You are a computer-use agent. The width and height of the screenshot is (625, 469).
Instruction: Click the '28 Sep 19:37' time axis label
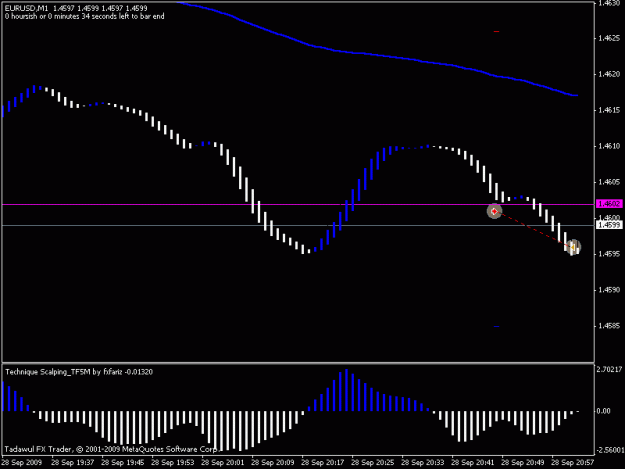pyautogui.click(x=73, y=463)
